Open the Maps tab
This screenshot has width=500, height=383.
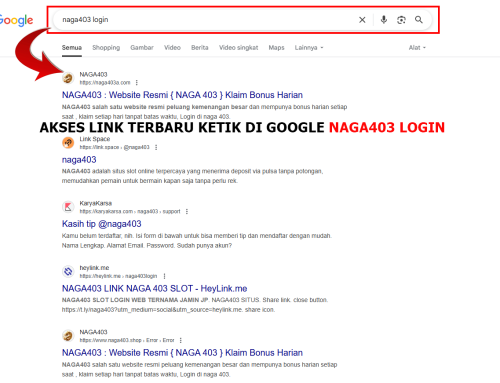click(276, 48)
